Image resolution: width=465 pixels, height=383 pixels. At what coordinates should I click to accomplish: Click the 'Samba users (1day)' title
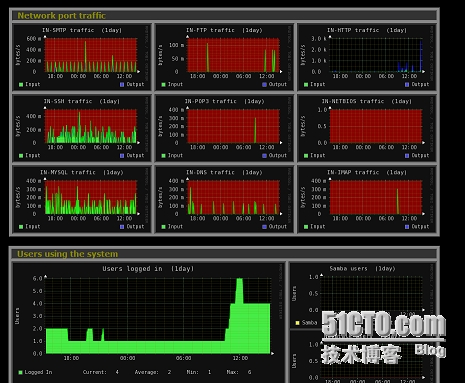pos(362,268)
